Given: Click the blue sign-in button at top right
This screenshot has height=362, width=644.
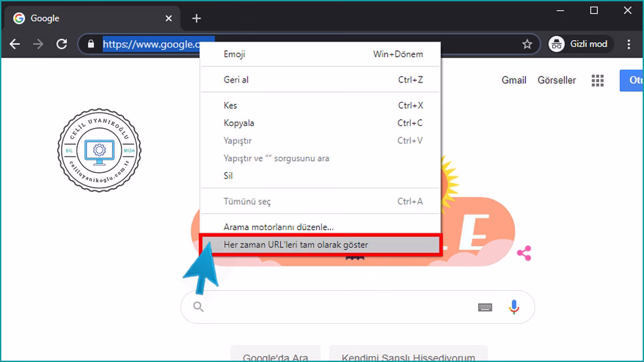Looking at the screenshot, I should [x=632, y=80].
